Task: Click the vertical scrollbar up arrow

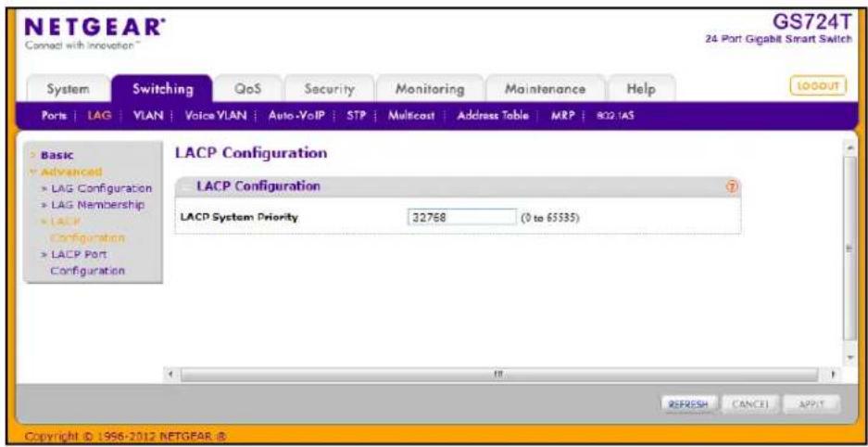Action: coord(850,149)
